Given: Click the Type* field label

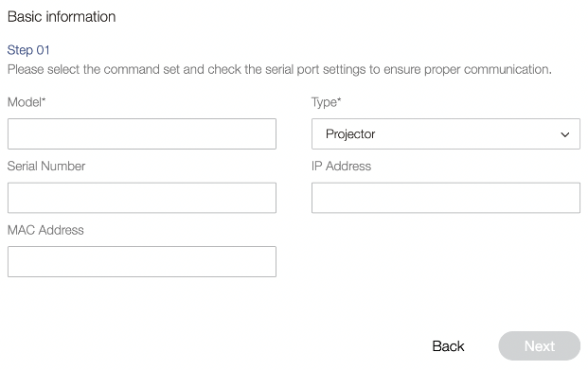Looking at the screenshot, I should click(326, 102).
